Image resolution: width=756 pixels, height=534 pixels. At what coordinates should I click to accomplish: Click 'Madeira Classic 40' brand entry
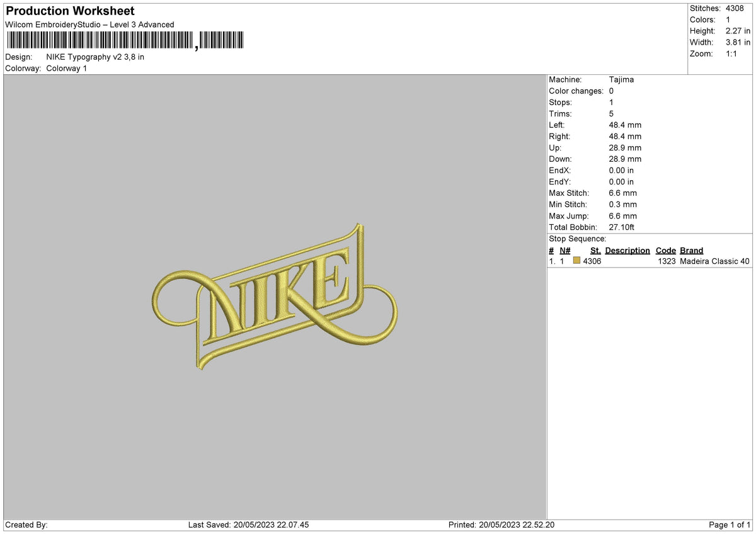point(714,261)
